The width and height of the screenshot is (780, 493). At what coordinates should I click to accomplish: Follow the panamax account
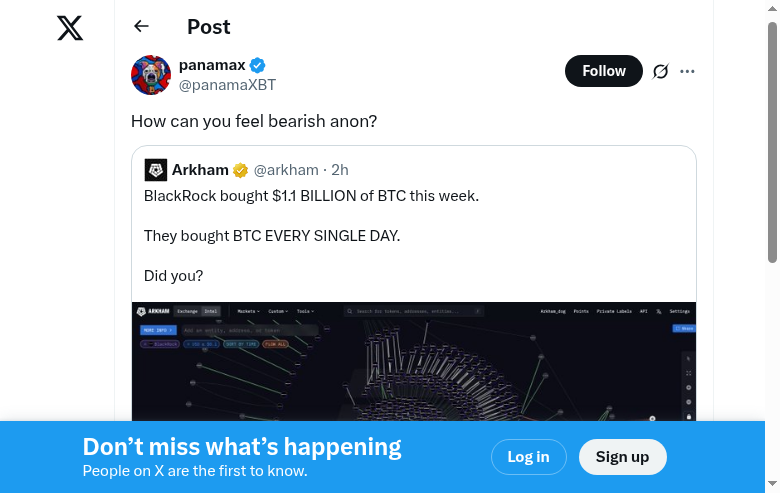(603, 71)
